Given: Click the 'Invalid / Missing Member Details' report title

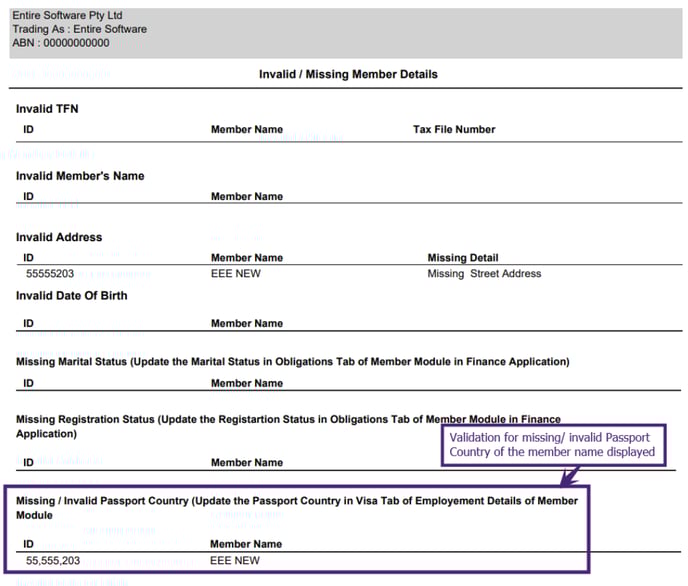Looking at the screenshot, I should click(348, 74).
